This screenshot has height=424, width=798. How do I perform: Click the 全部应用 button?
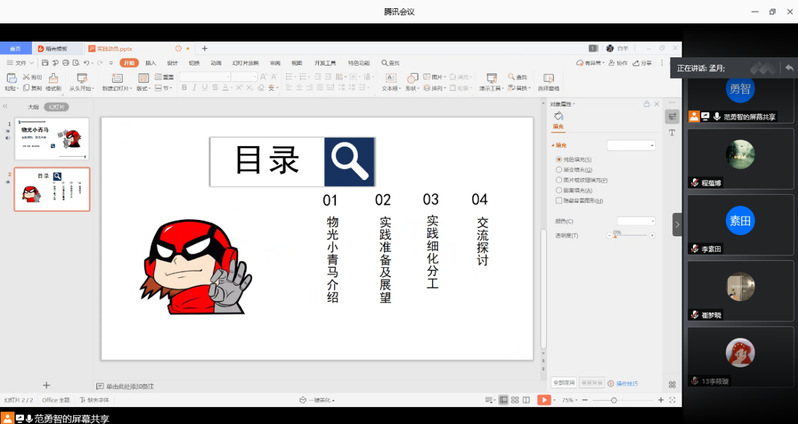pos(564,383)
